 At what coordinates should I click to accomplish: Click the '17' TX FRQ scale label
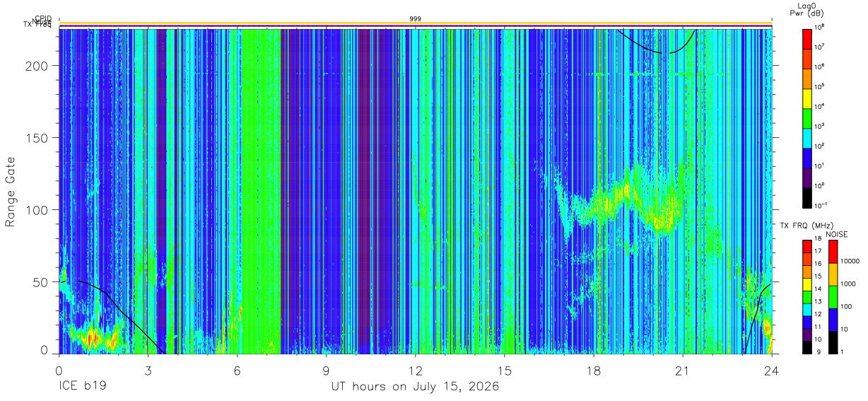(x=819, y=252)
